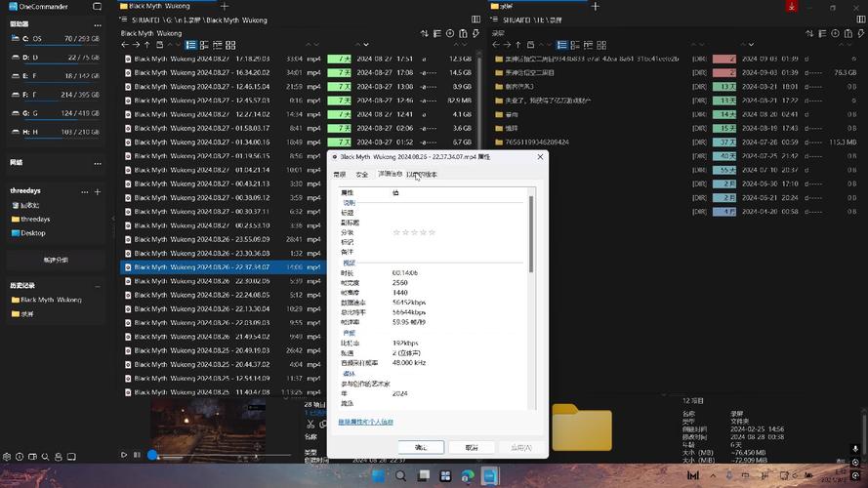Add a new tab in right pane
The width and height of the screenshot is (868, 488).
pos(595,6)
